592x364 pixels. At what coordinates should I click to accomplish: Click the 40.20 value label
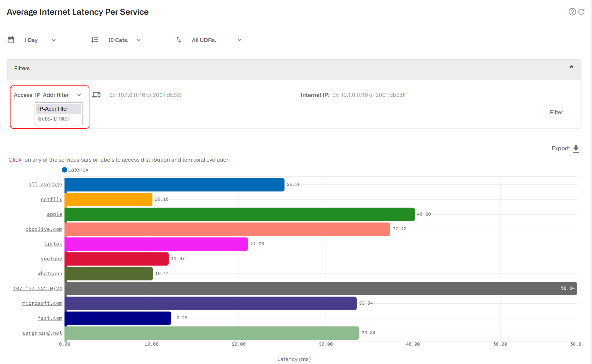click(x=424, y=214)
